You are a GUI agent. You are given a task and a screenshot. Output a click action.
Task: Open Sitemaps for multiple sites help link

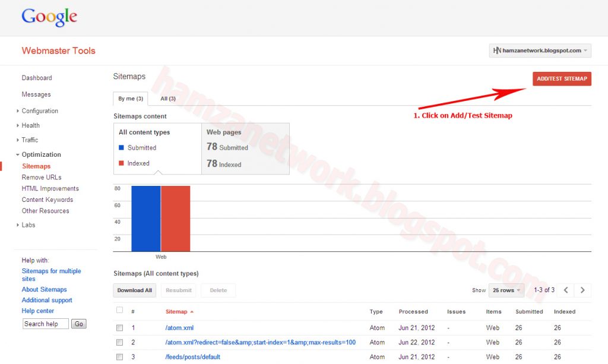pyautogui.click(x=51, y=275)
